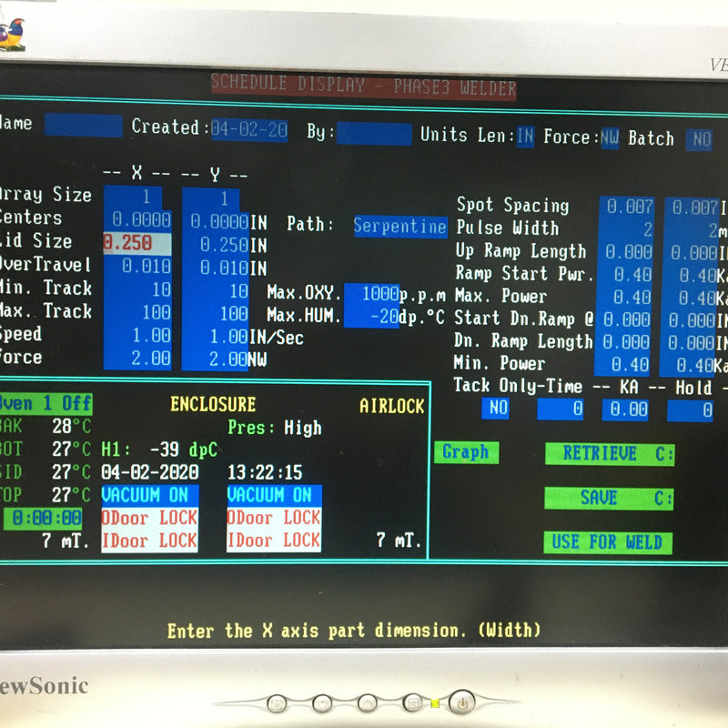Image resolution: width=728 pixels, height=728 pixels.
Task: Select the Force X field 2.00
Action: (x=138, y=359)
